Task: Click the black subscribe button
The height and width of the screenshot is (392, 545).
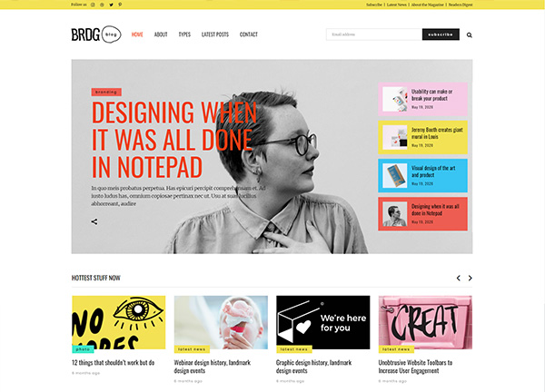Action: [x=441, y=34]
